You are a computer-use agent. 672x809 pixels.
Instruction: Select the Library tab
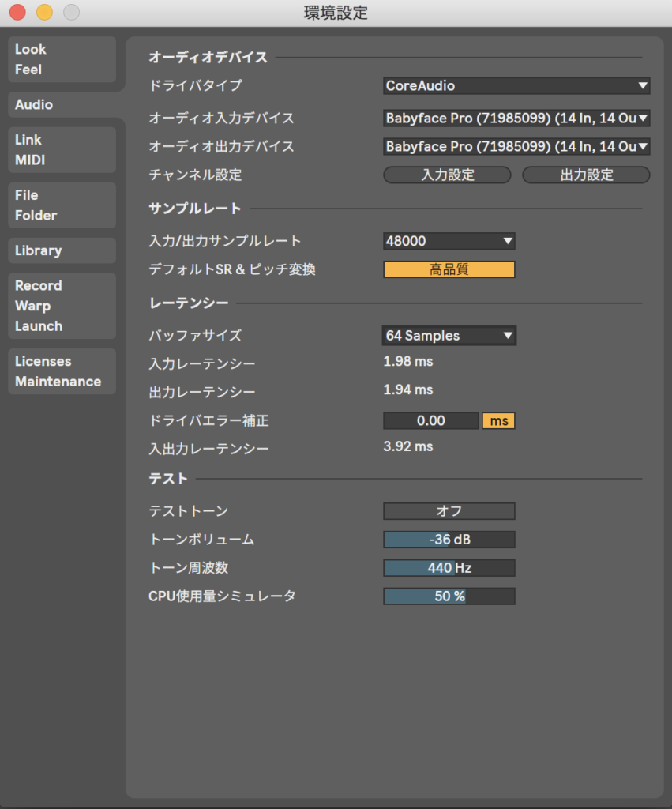pyautogui.click(x=62, y=250)
